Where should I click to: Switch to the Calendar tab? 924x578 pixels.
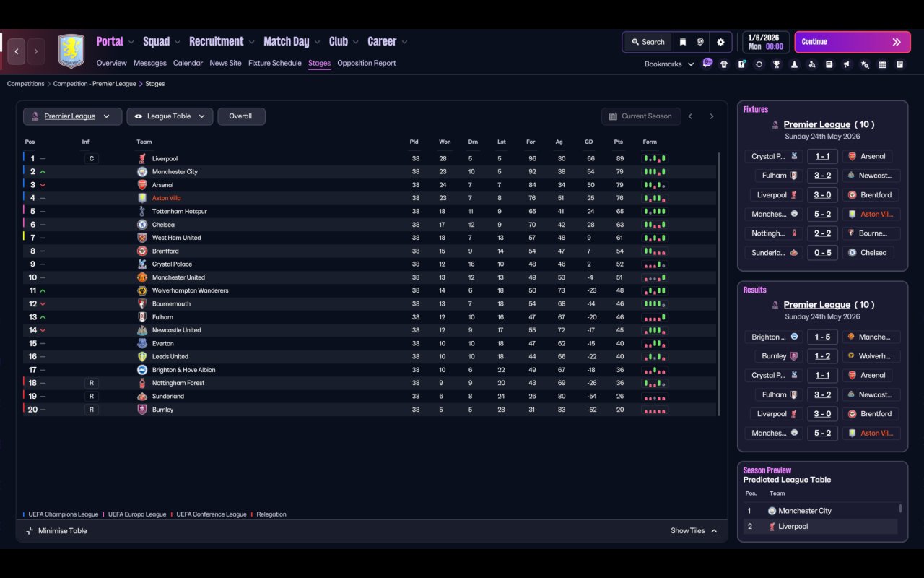188,63
